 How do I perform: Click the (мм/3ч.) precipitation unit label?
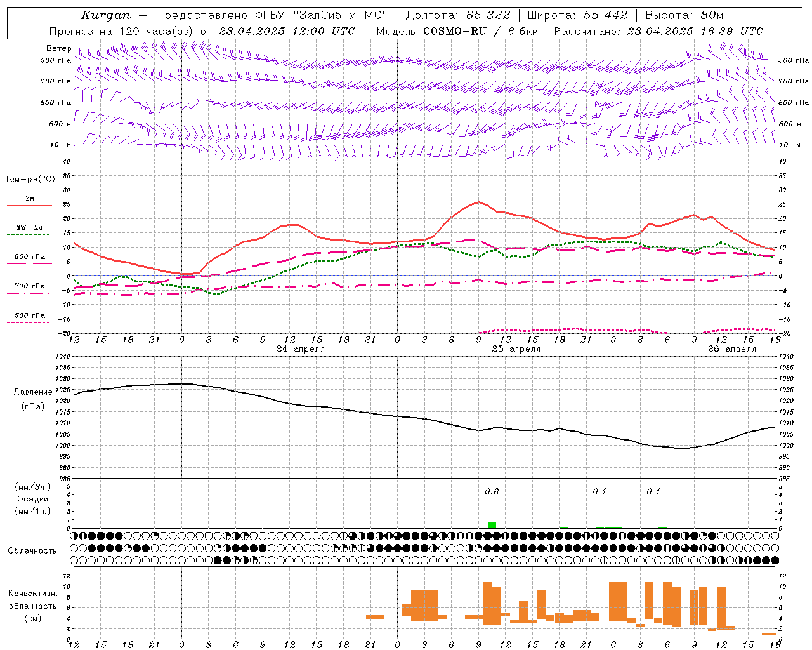32,487
